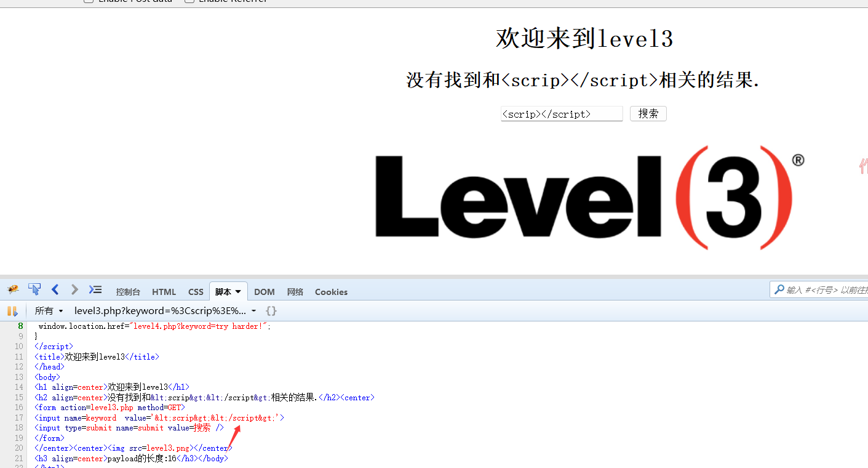The image size is (868, 468).
Task: Open the level3.php script file dropdown
Action: coord(165,311)
